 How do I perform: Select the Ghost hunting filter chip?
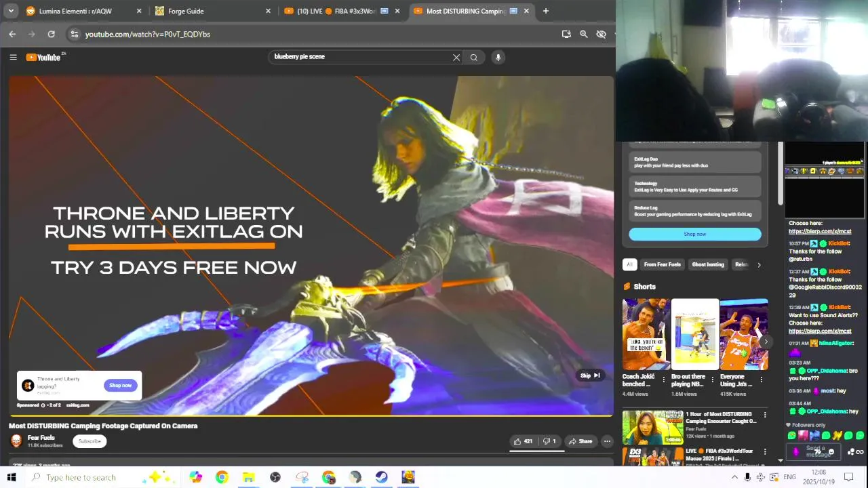click(x=708, y=265)
